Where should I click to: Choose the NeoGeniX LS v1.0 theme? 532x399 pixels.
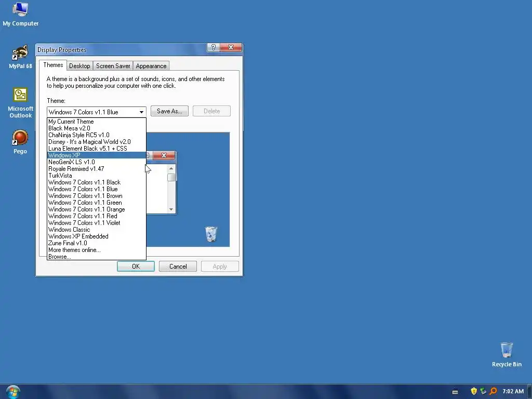96,162
